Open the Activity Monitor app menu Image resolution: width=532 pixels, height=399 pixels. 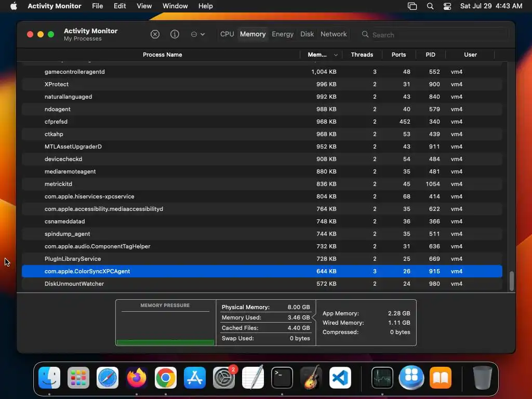(54, 6)
